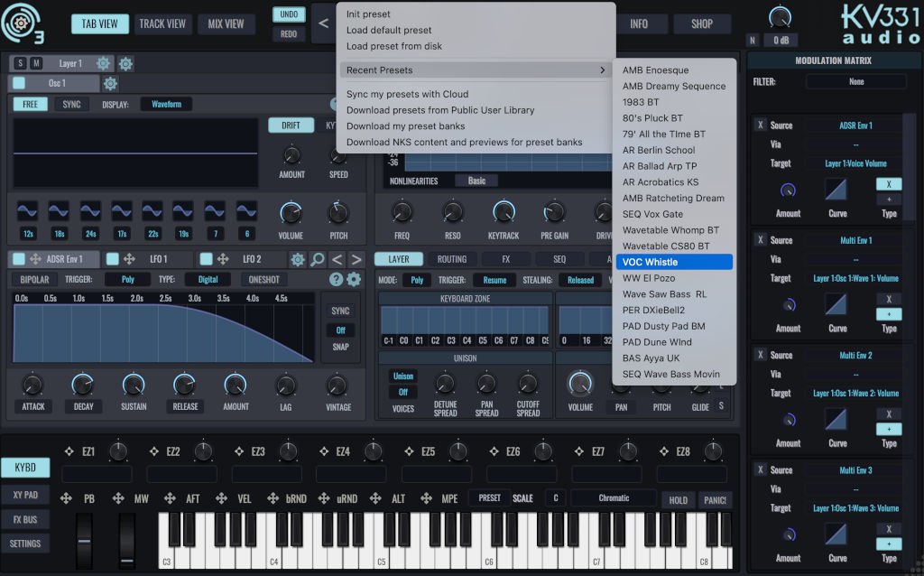924x576 pixels.
Task: Click the pitch bend PB drag-source icon
Action: click(x=66, y=498)
